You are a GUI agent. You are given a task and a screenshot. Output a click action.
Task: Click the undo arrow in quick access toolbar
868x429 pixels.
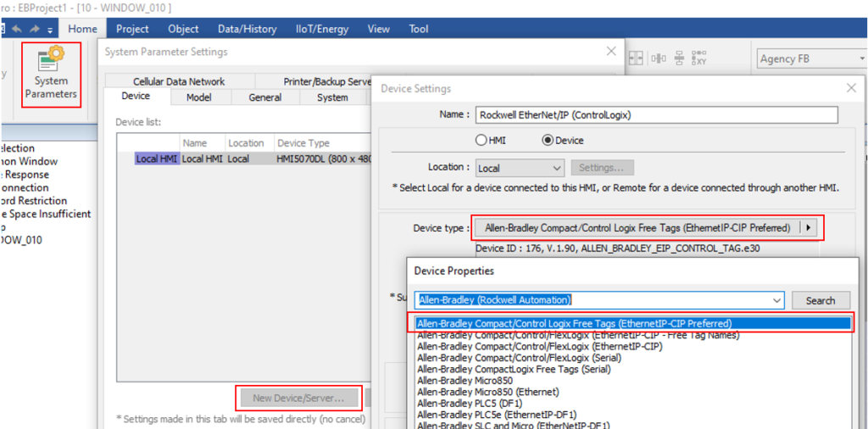tap(17, 29)
